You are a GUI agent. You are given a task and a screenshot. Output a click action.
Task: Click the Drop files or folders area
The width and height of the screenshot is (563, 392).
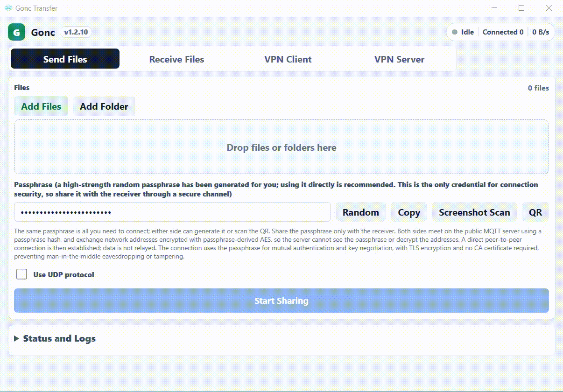(x=281, y=147)
